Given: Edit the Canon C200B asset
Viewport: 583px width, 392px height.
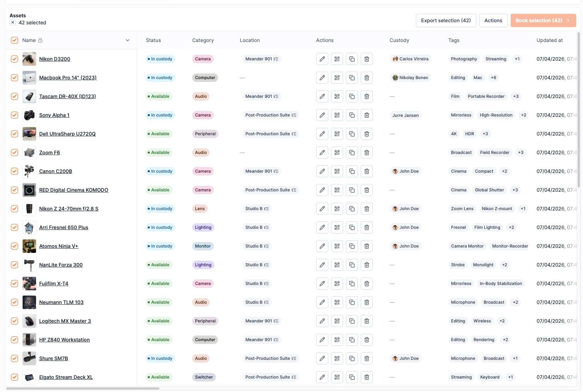Looking at the screenshot, I should click(x=322, y=171).
